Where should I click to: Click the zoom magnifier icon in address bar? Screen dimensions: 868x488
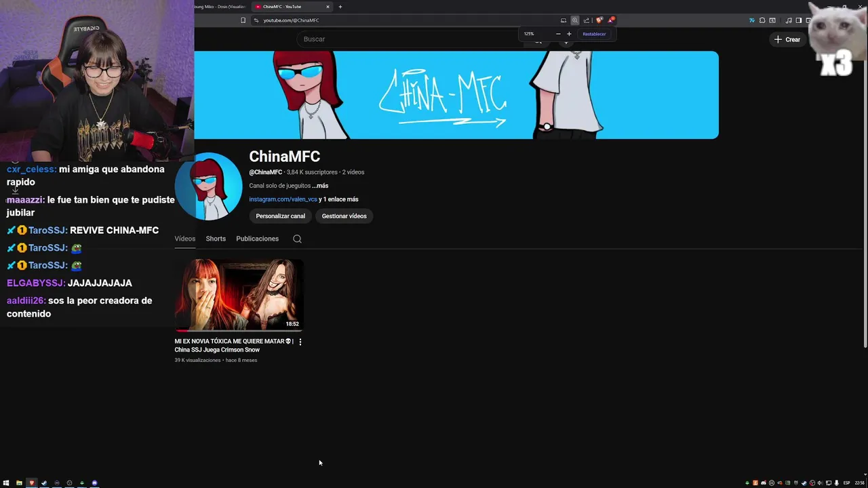pyautogui.click(x=575, y=20)
